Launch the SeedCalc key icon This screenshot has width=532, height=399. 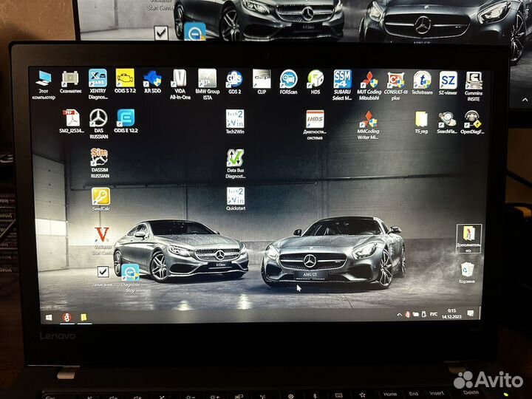100,199
